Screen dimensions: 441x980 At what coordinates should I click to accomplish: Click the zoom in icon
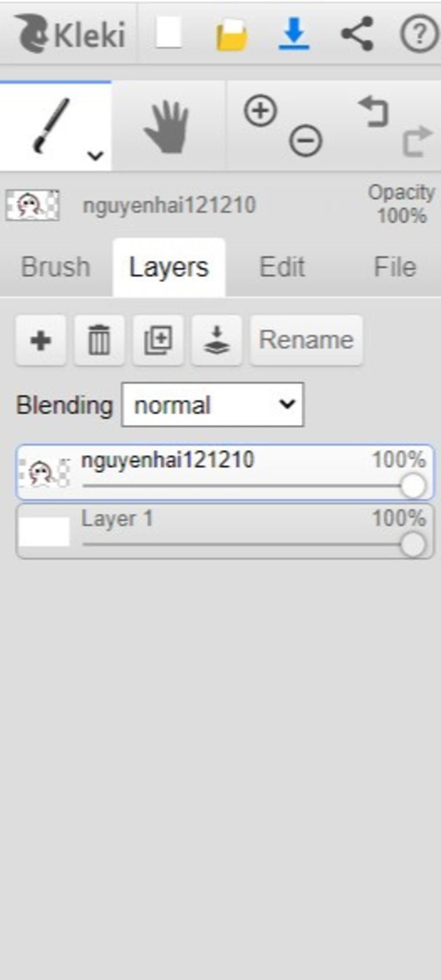(260, 111)
